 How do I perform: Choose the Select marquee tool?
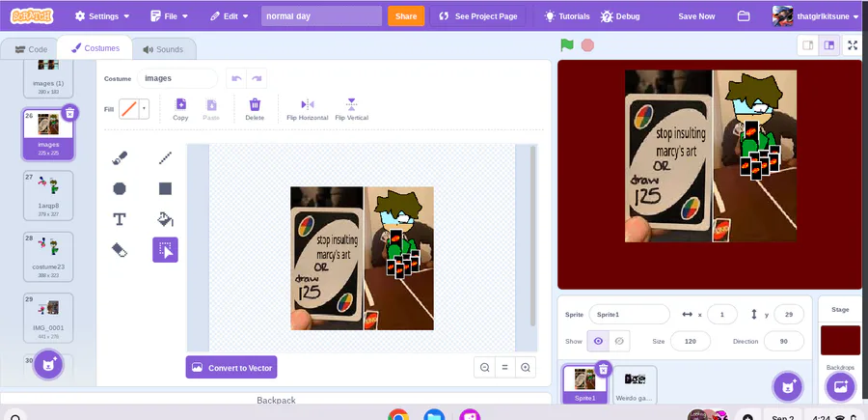click(165, 250)
